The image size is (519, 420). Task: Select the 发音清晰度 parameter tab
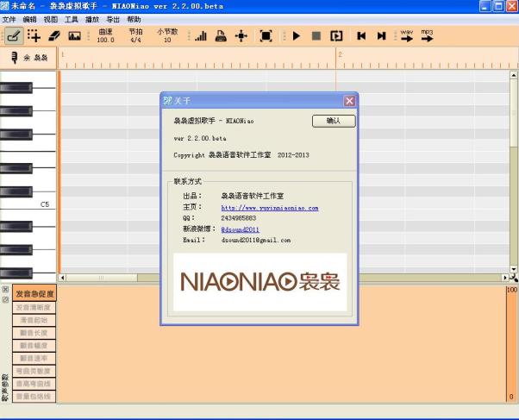point(34,308)
